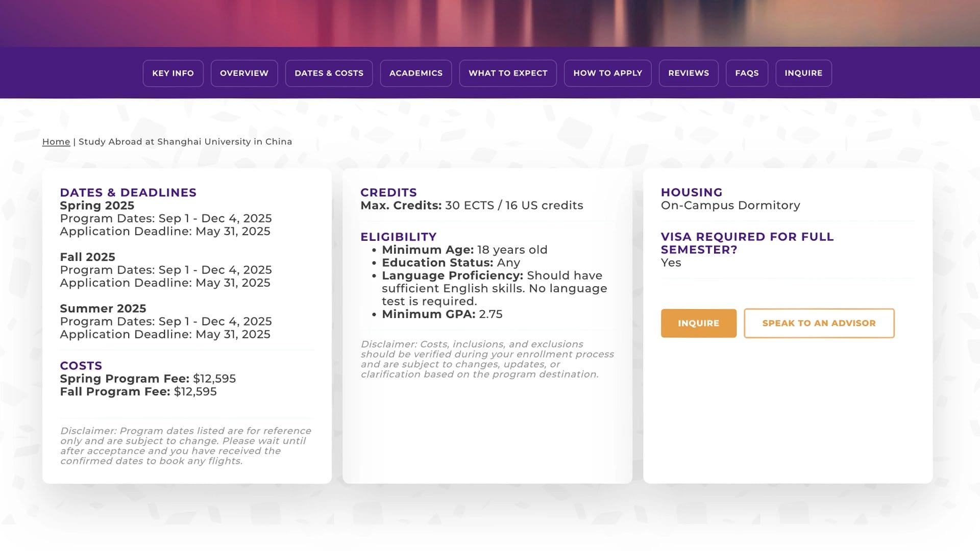Click breadcrumb text Study Abroad at Shanghai University

pyautogui.click(x=185, y=142)
